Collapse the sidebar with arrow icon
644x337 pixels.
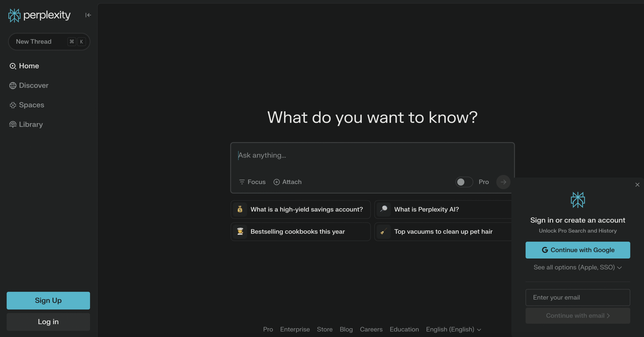pos(88,15)
